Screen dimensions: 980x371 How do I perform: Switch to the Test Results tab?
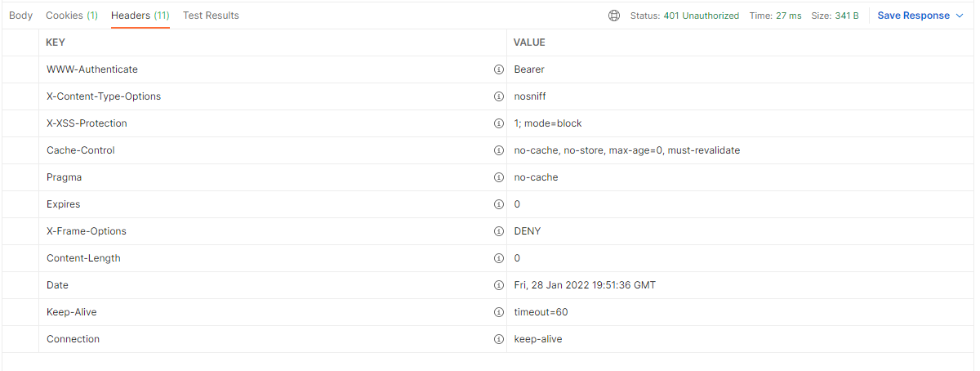pos(211,16)
